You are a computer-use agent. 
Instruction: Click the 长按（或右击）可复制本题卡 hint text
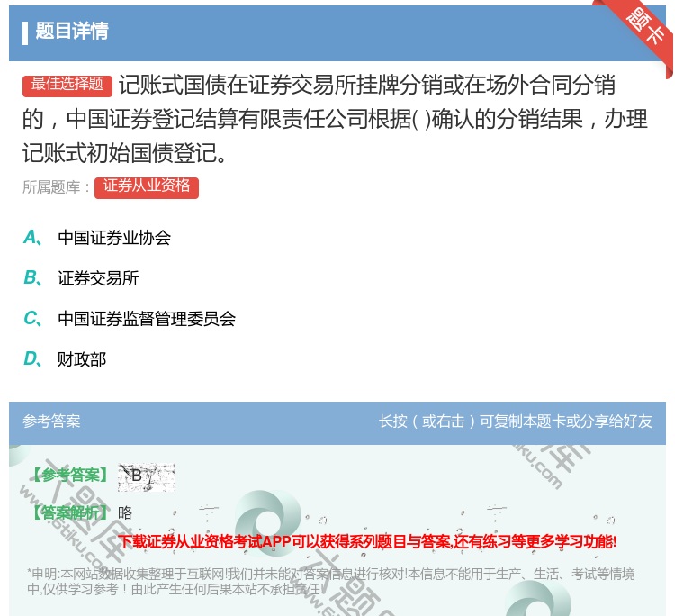pyautogui.click(x=516, y=421)
